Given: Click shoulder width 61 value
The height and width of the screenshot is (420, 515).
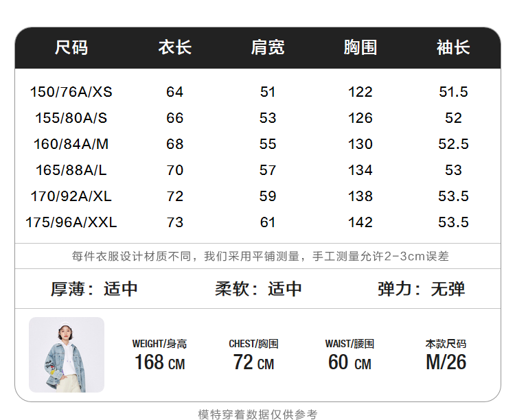Looking at the screenshot, I should (x=268, y=222).
